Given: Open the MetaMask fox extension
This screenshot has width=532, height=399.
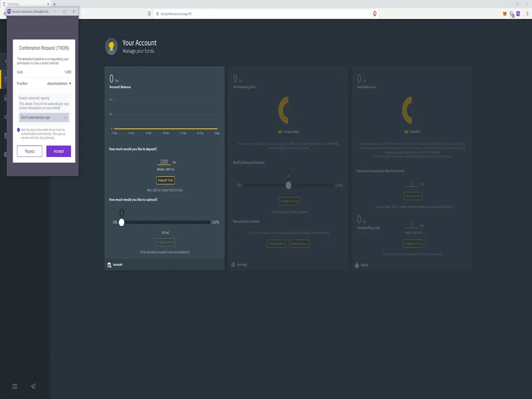Looking at the screenshot, I should (504, 14).
